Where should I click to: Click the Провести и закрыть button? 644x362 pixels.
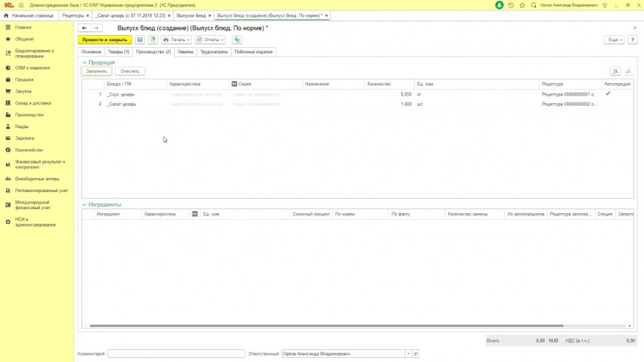[x=104, y=40]
